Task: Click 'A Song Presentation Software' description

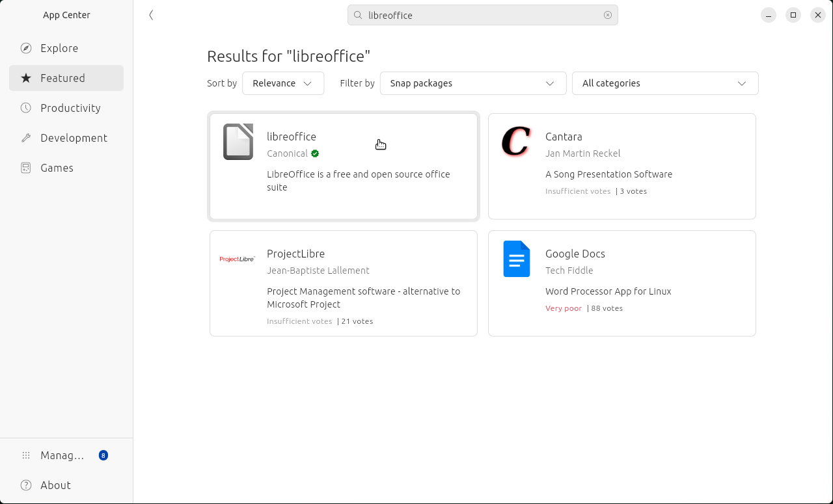Action: coord(609,174)
